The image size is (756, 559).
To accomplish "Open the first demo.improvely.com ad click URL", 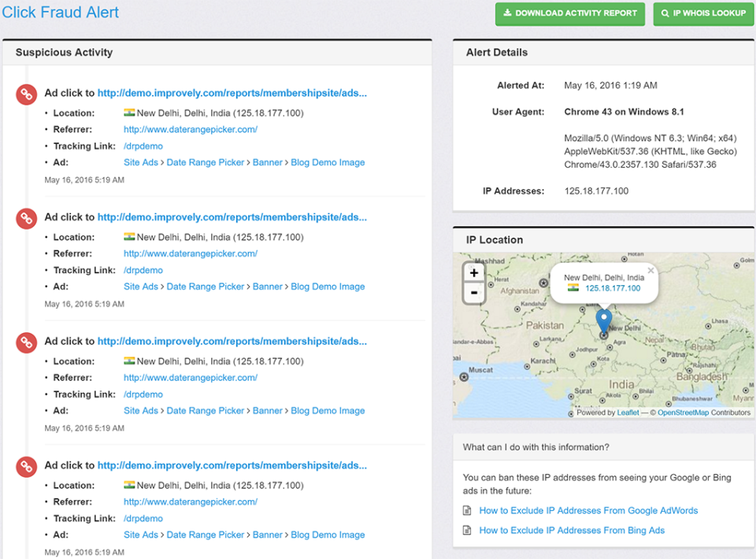I will tap(231, 92).
